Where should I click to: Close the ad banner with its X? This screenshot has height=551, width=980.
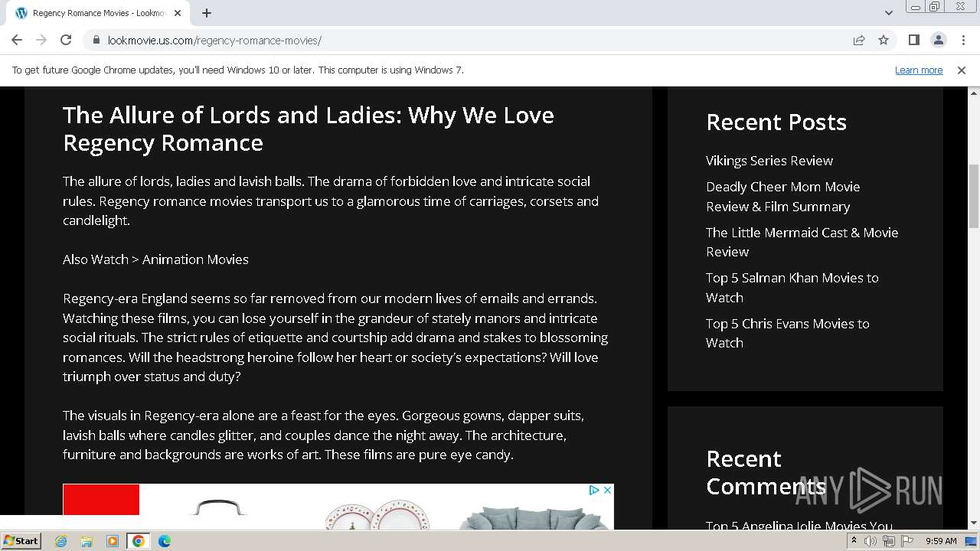pos(607,491)
